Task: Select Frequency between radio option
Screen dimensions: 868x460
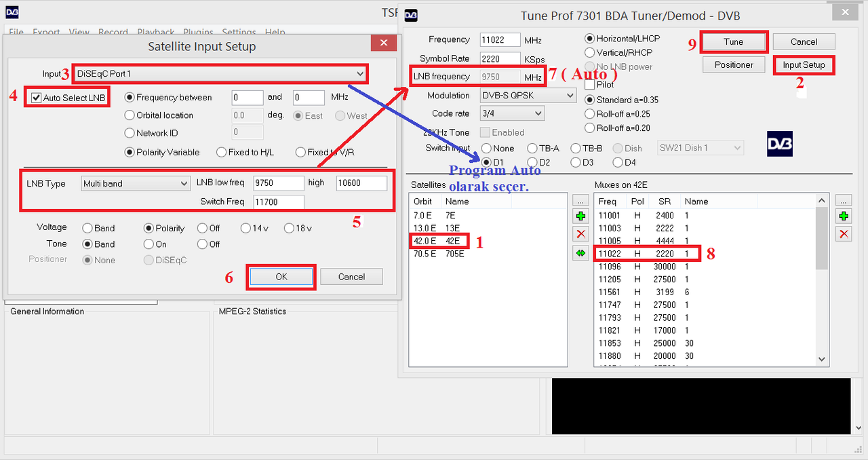Action: 130,98
